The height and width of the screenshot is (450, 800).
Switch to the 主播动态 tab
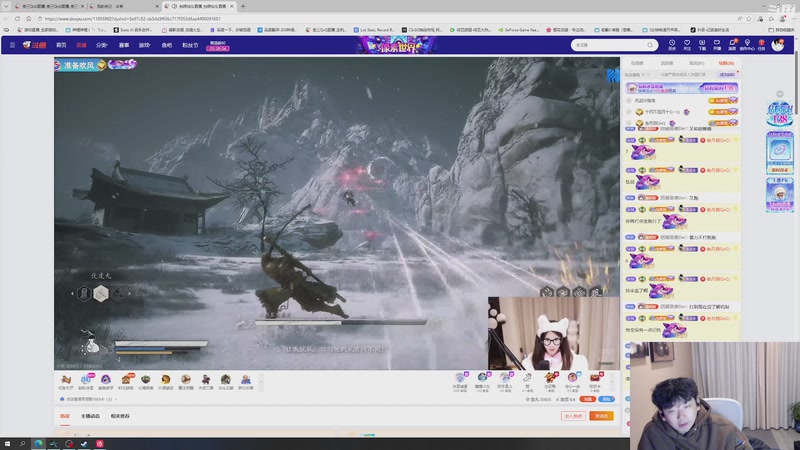coord(90,416)
